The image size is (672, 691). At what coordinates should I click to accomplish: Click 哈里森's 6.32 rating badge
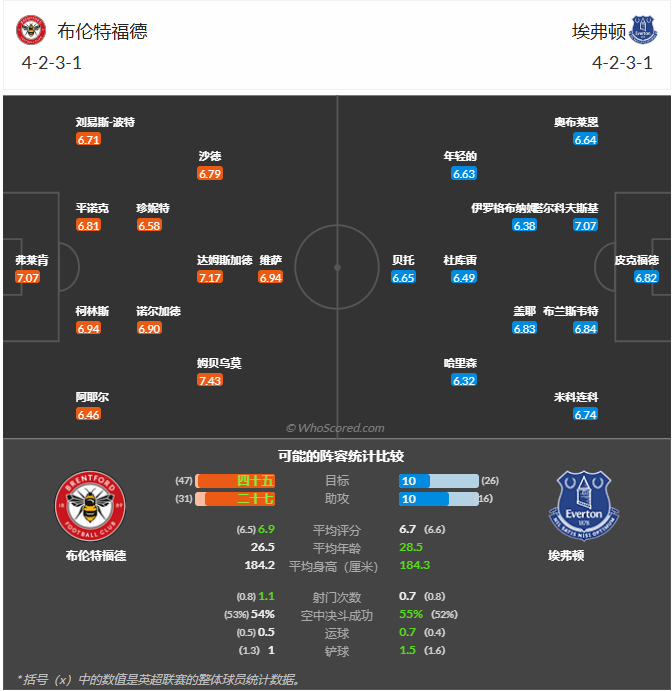coord(464,381)
